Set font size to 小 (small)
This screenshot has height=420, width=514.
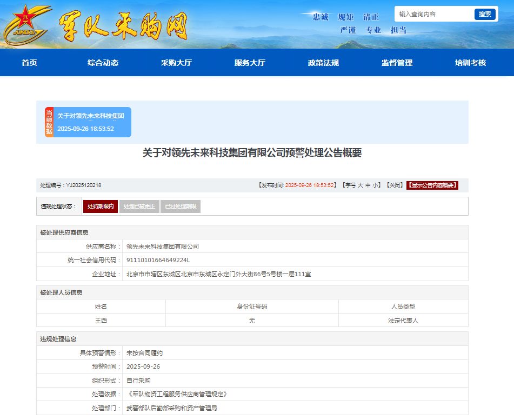(376, 185)
